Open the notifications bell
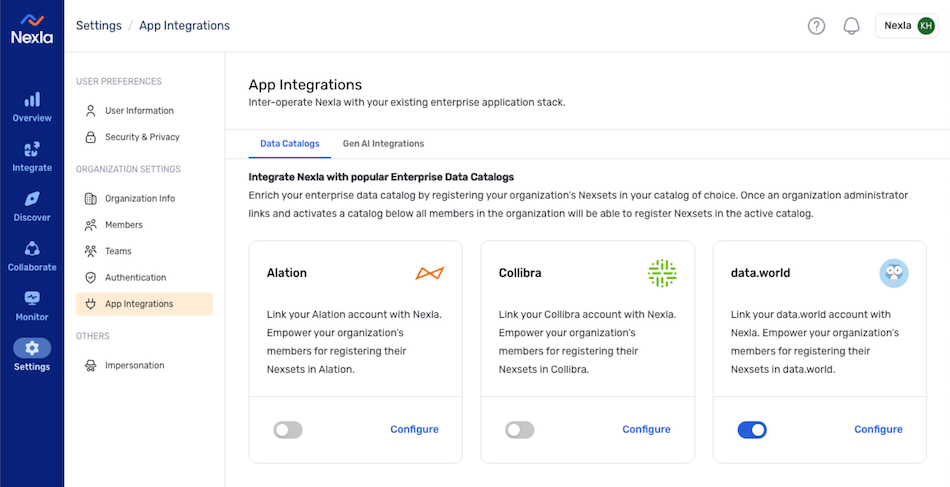The image size is (950, 487). point(851,26)
